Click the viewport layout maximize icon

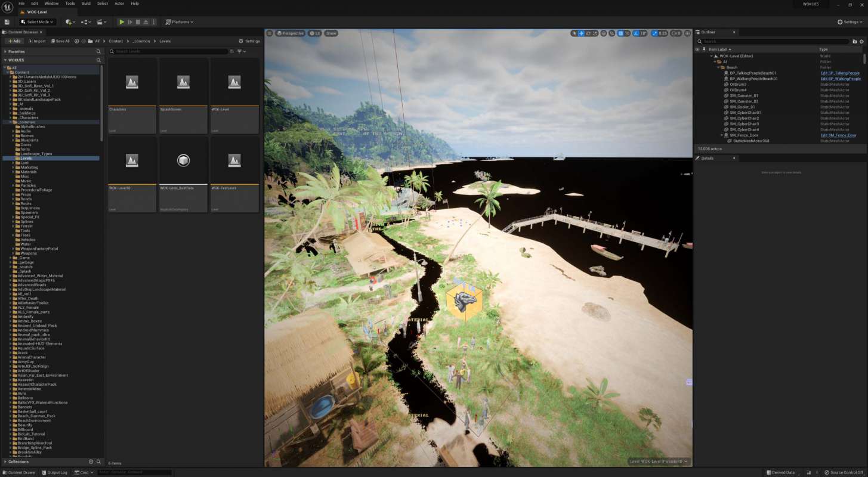[688, 33]
